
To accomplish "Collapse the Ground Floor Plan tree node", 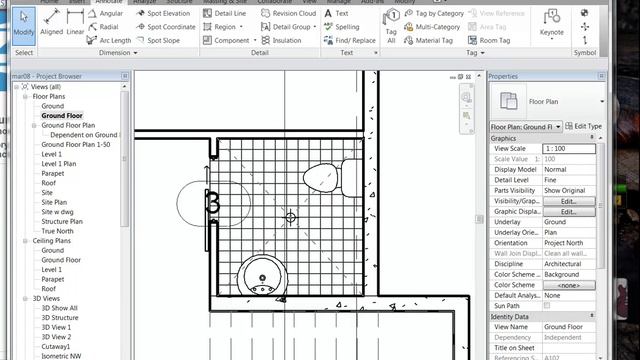I will tap(34, 125).
